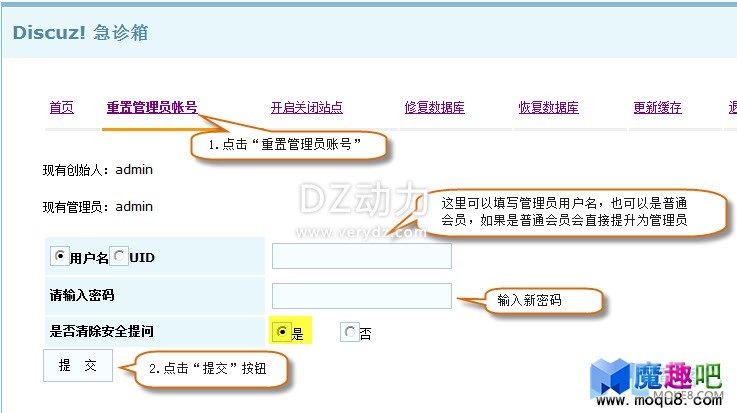Click the 提交 submit button
The height and width of the screenshot is (413, 737).
78,365
